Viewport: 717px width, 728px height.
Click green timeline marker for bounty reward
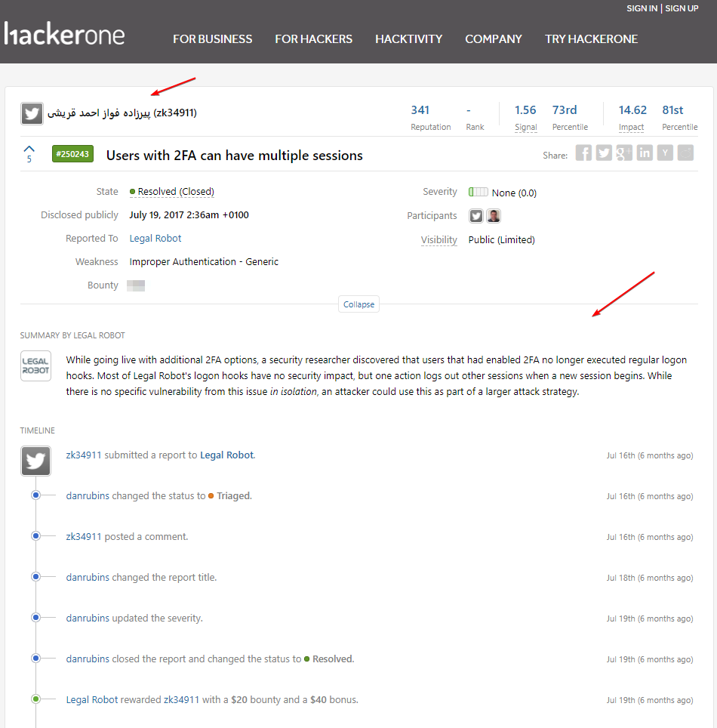pos(35,699)
